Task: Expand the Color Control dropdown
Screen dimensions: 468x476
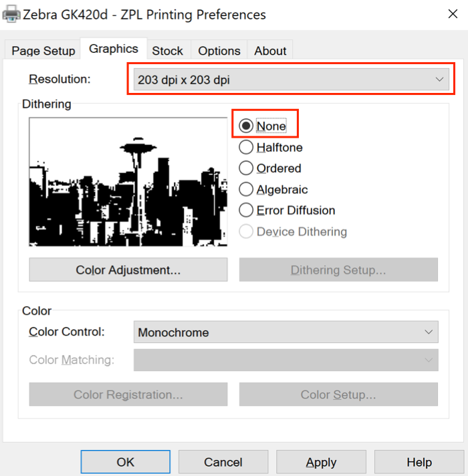Action: point(286,332)
